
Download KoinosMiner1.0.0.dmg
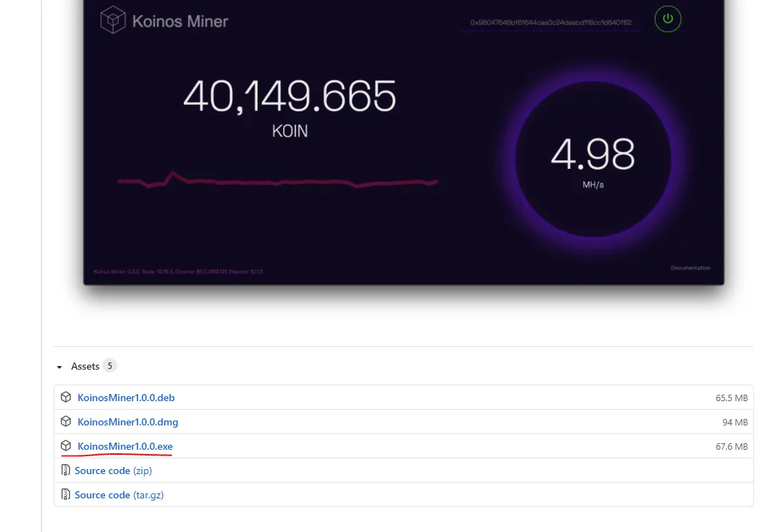point(127,422)
